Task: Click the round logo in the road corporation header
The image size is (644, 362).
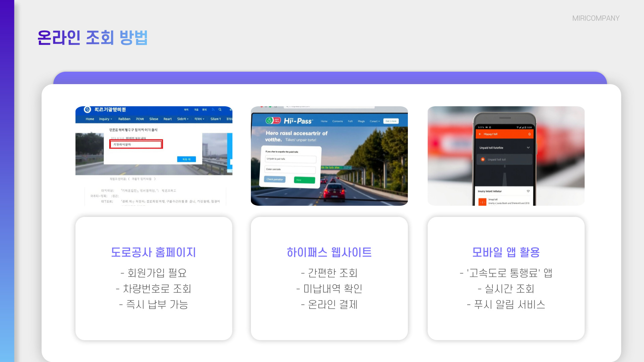Action: pyautogui.click(x=87, y=110)
